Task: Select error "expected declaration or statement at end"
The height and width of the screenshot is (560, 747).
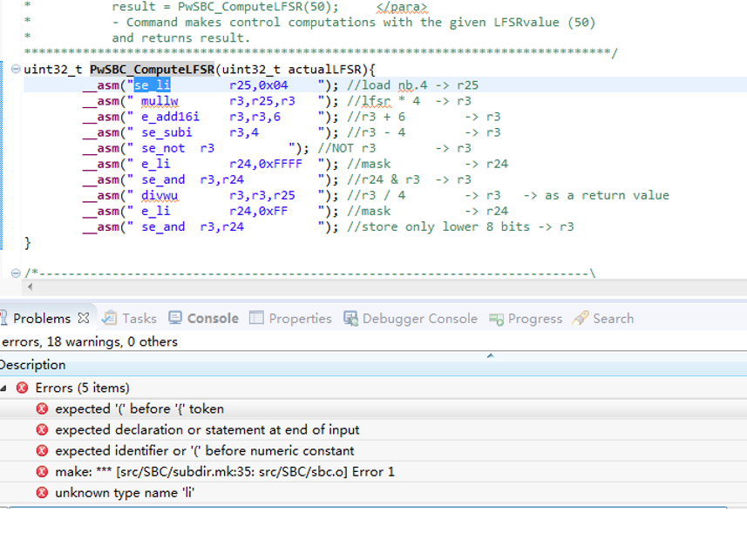Action: point(373,429)
